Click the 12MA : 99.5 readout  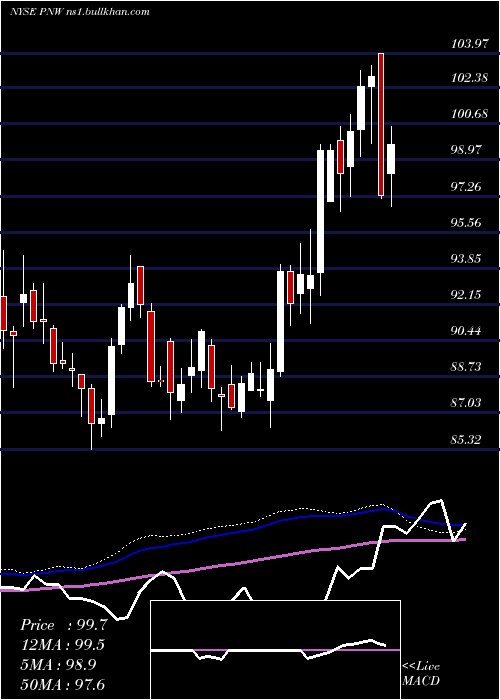pyautogui.click(x=65, y=645)
